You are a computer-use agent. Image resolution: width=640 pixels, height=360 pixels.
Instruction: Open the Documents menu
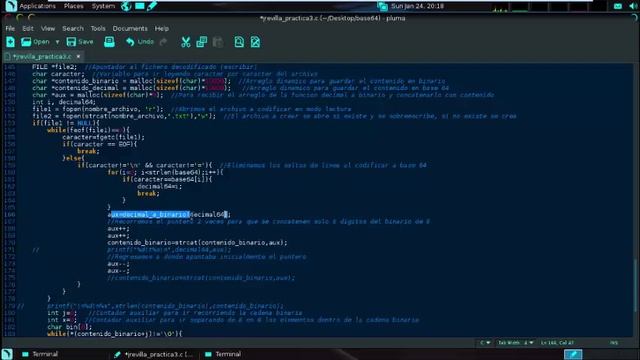[130, 29]
